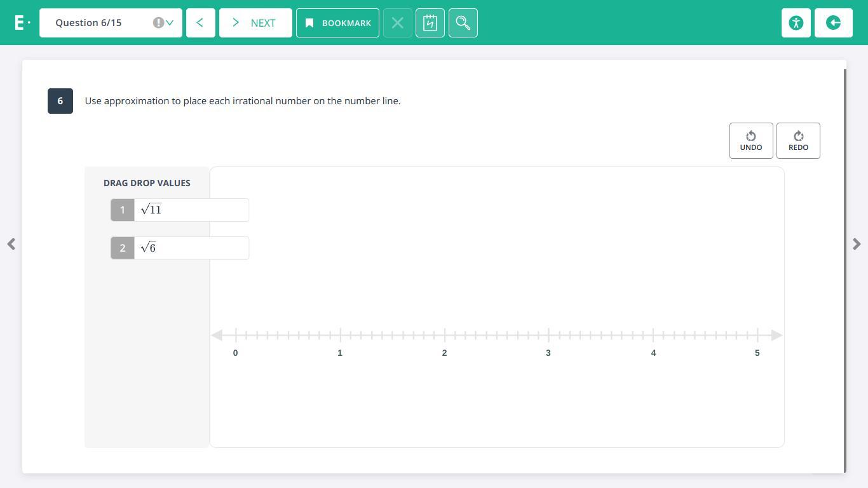The height and width of the screenshot is (488, 868).
Task: Go to previous question using toolbar arrow
Action: pyautogui.click(x=201, y=23)
